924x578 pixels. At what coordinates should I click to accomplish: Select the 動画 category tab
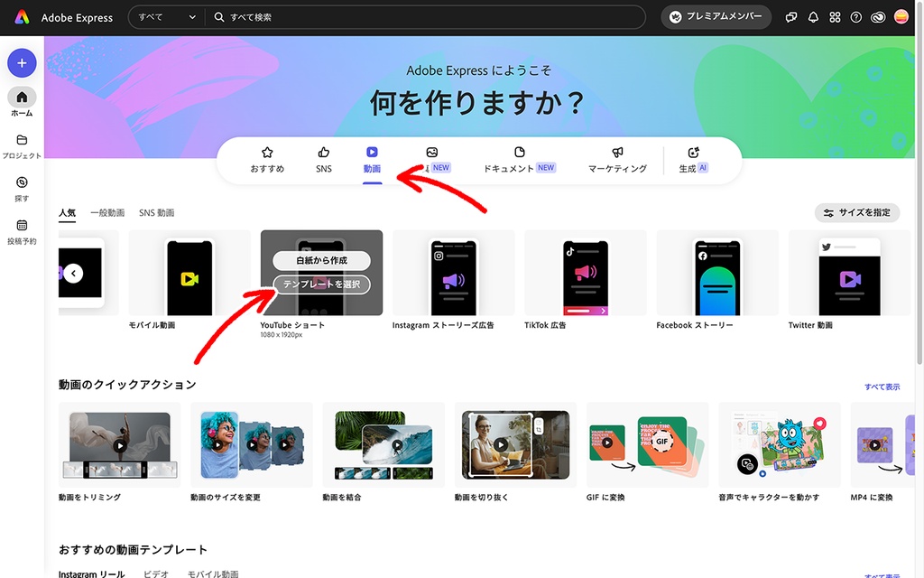(372, 160)
